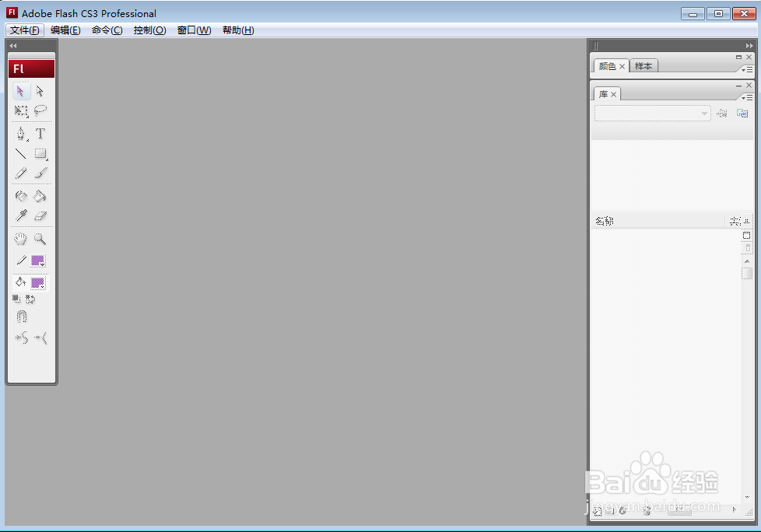This screenshot has height=532, width=761.
Task: Open the 命令(C) menu
Action: [x=107, y=30]
